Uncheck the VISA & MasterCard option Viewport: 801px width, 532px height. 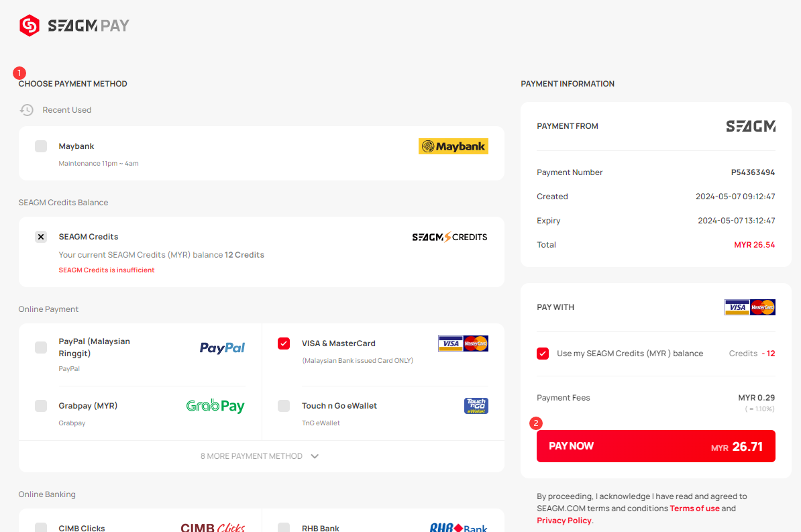[284, 343]
